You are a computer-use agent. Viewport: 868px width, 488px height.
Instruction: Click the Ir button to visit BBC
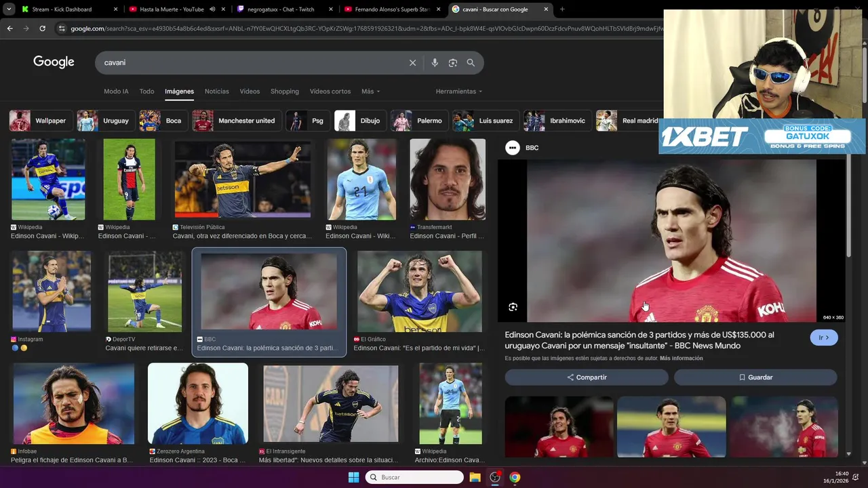click(x=824, y=338)
